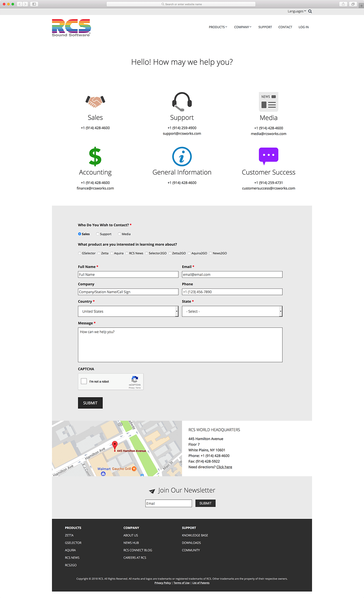Expand the Company menu
This screenshot has height=598, width=364.
tap(243, 27)
